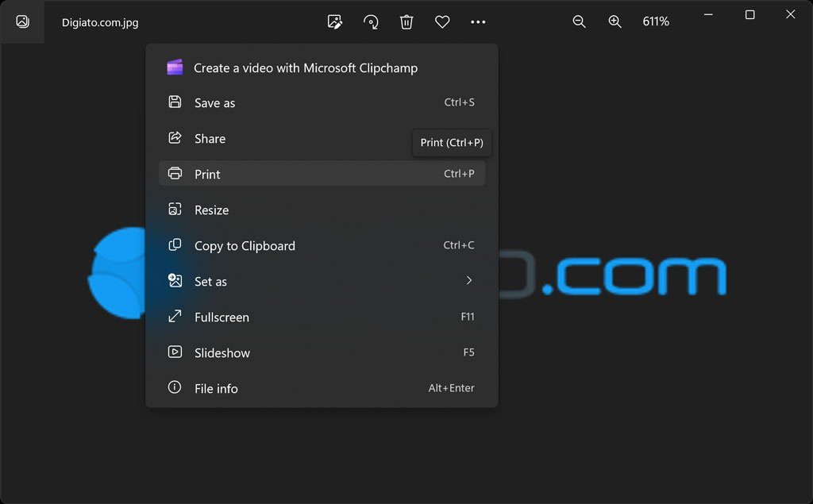The width and height of the screenshot is (813, 504).
Task: Open File info
Action: pos(322,388)
